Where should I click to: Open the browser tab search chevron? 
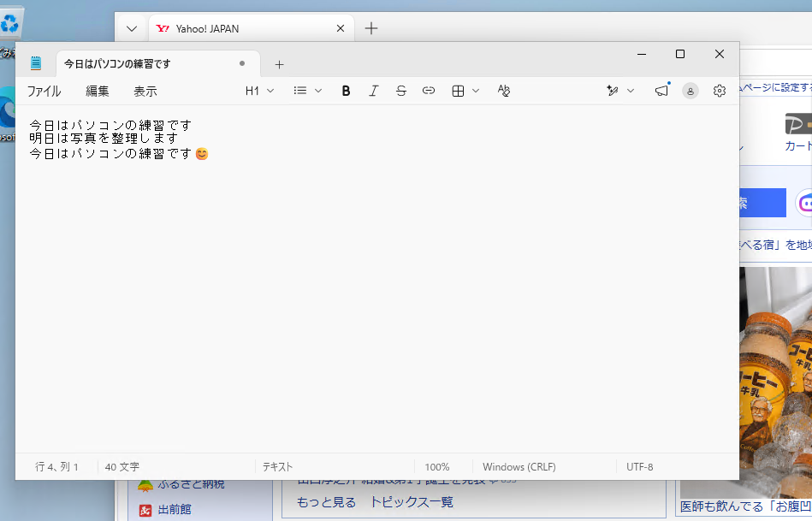pos(132,28)
